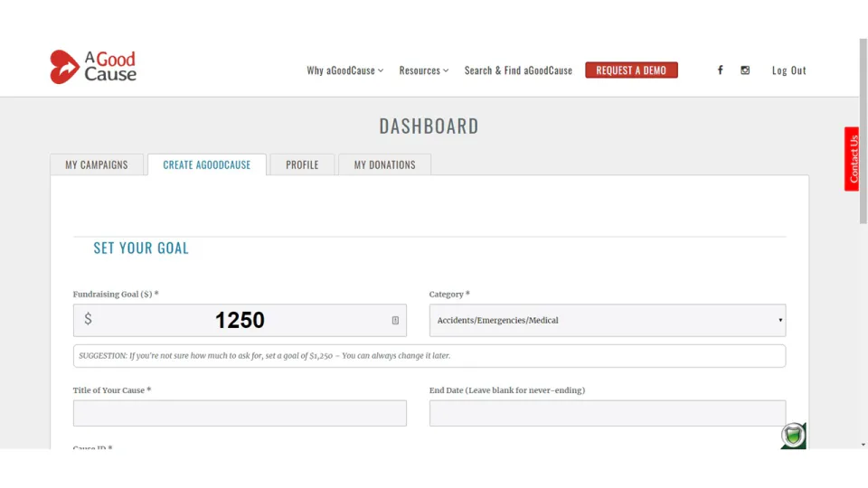The height and width of the screenshot is (488, 868).
Task: Click the Title of Your Cause field
Action: point(240,413)
